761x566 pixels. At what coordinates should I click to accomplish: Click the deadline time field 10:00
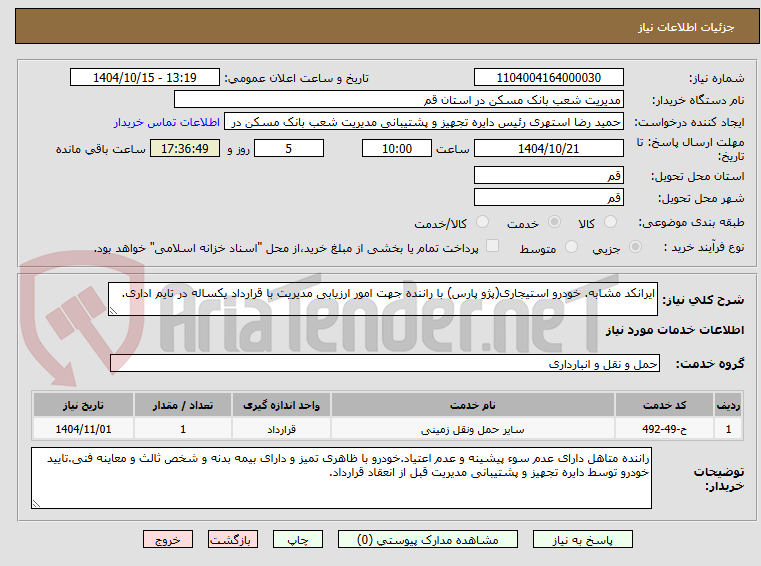397,149
